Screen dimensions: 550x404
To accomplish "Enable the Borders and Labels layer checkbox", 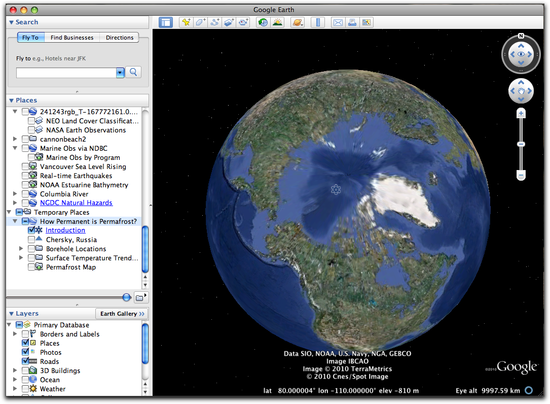I will pyautogui.click(x=25, y=334).
